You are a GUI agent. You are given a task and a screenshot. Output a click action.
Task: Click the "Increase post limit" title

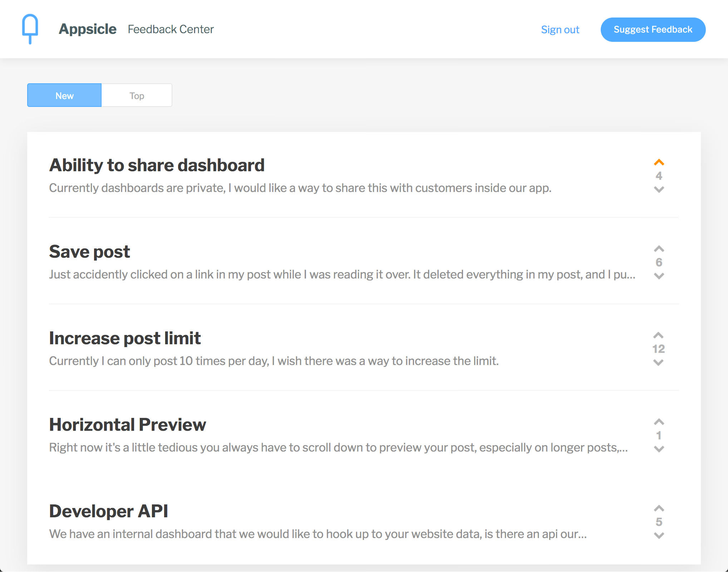pyautogui.click(x=125, y=337)
